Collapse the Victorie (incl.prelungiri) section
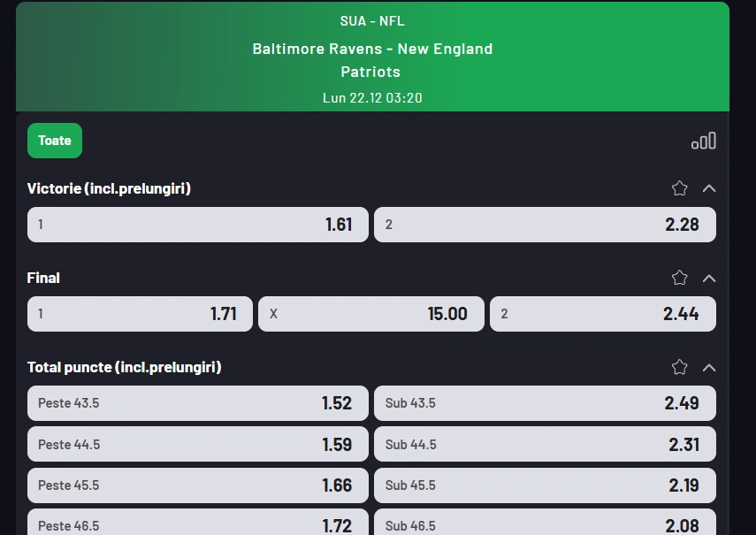756x535 pixels. coord(709,187)
